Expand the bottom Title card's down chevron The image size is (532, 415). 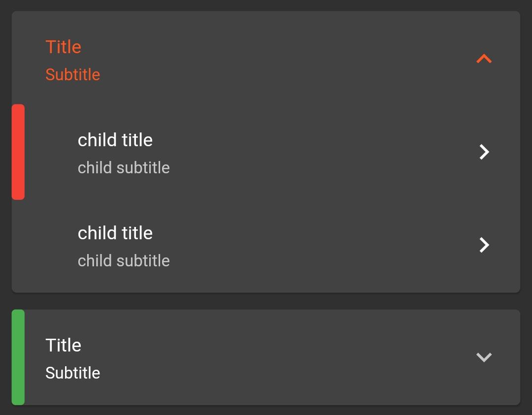point(484,357)
